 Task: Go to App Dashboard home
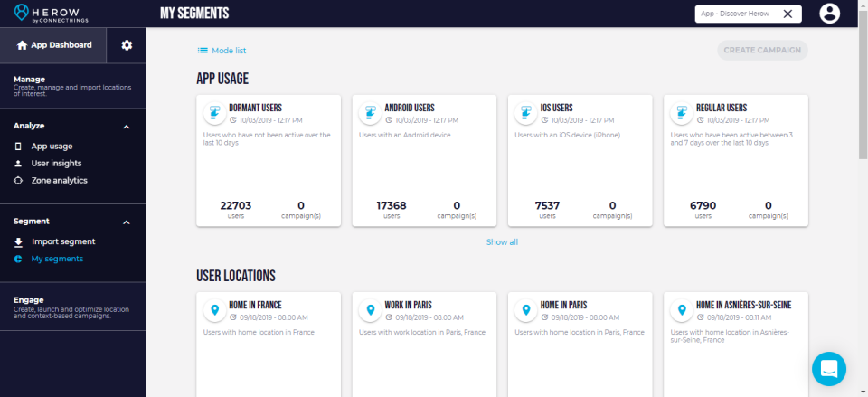[53, 45]
